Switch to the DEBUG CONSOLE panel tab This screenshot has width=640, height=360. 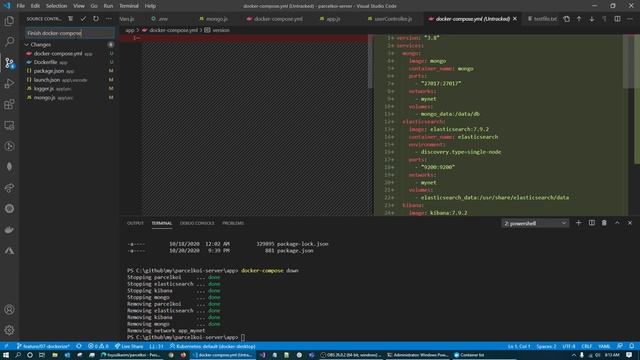point(197,223)
